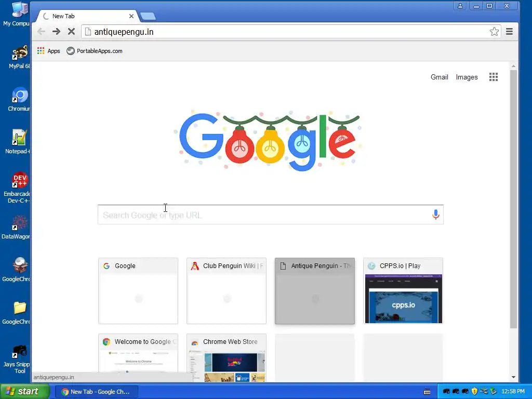This screenshot has height=399, width=532.
Task: Open the Welcome to Google Chrome tile
Action: click(x=138, y=358)
